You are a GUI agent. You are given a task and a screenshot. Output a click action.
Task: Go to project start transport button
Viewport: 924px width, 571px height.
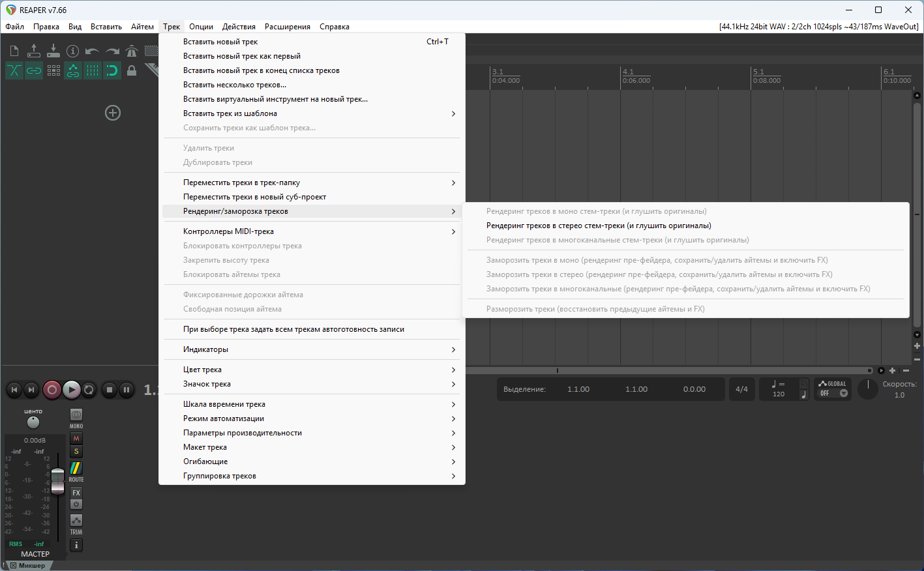(x=14, y=390)
